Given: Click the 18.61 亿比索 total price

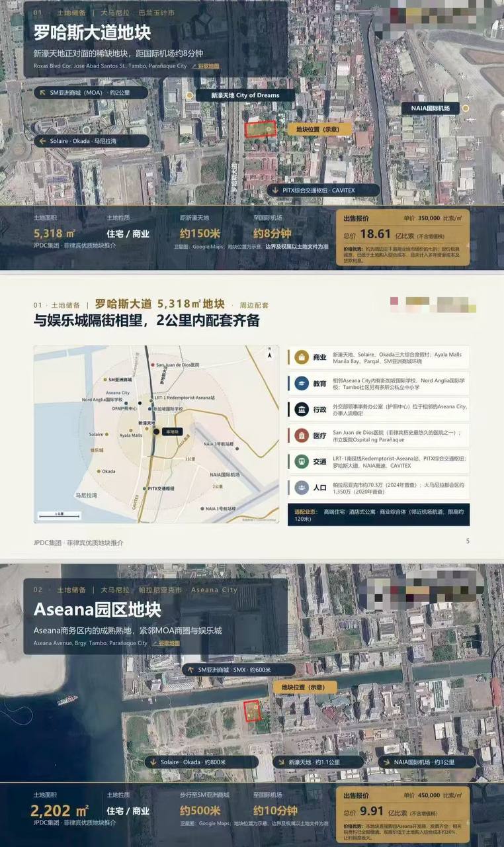Looking at the screenshot, I should click(384, 234).
